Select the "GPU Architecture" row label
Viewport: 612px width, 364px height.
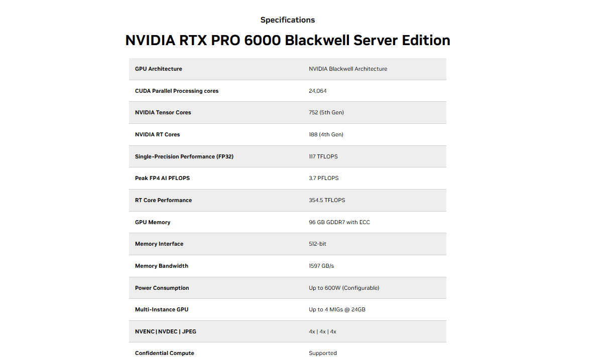point(159,69)
